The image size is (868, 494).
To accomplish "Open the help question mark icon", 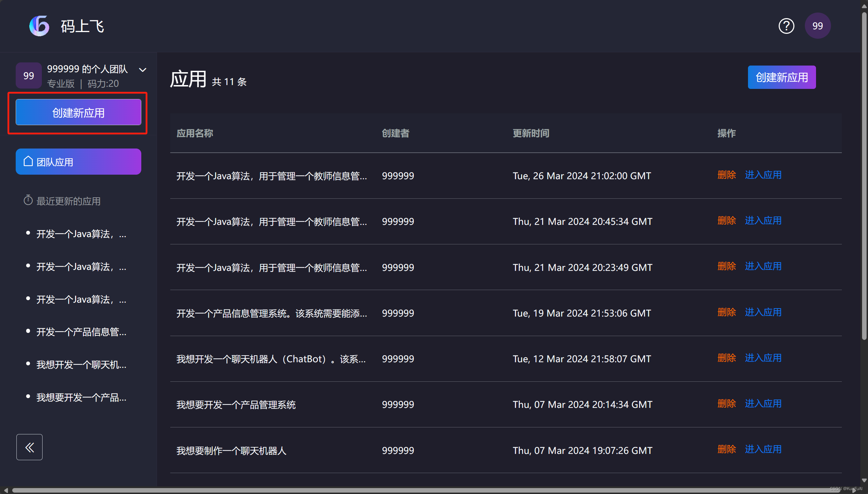I will [x=786, y=26].
